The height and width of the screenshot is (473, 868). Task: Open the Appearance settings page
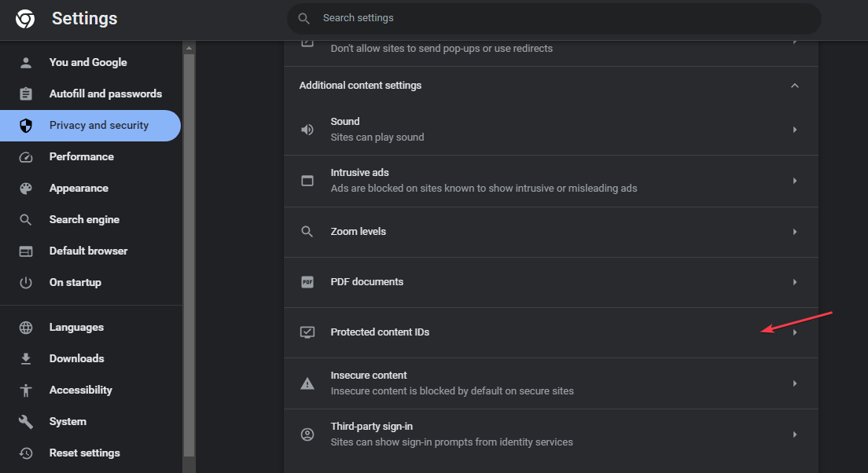(x=90, y=189)
